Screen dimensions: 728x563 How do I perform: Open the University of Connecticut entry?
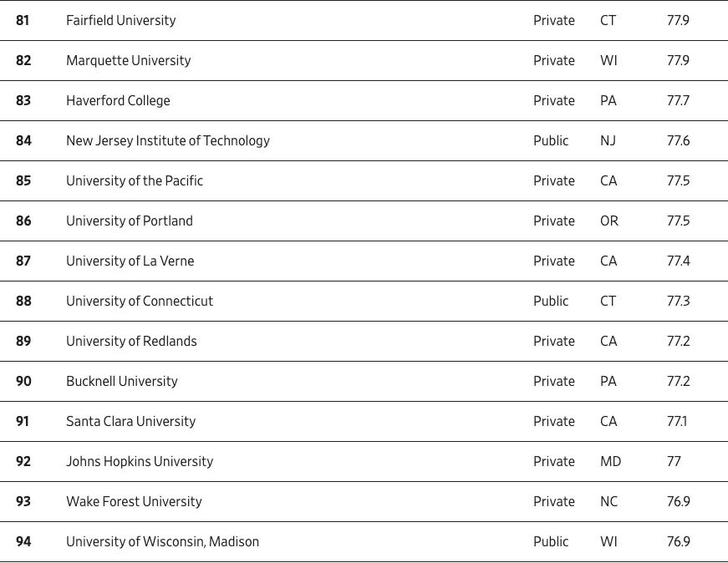click(140, 301)
